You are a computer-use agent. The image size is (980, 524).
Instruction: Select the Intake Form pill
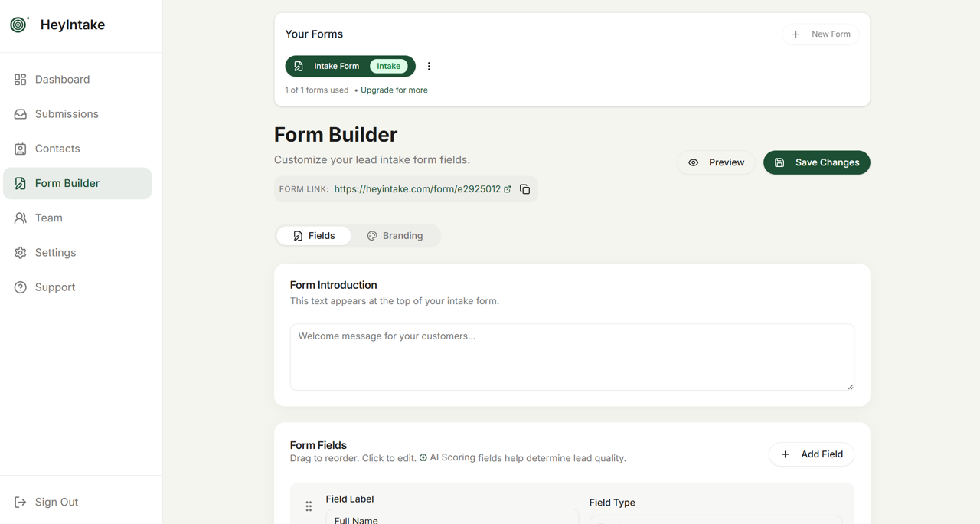[335, 66]
